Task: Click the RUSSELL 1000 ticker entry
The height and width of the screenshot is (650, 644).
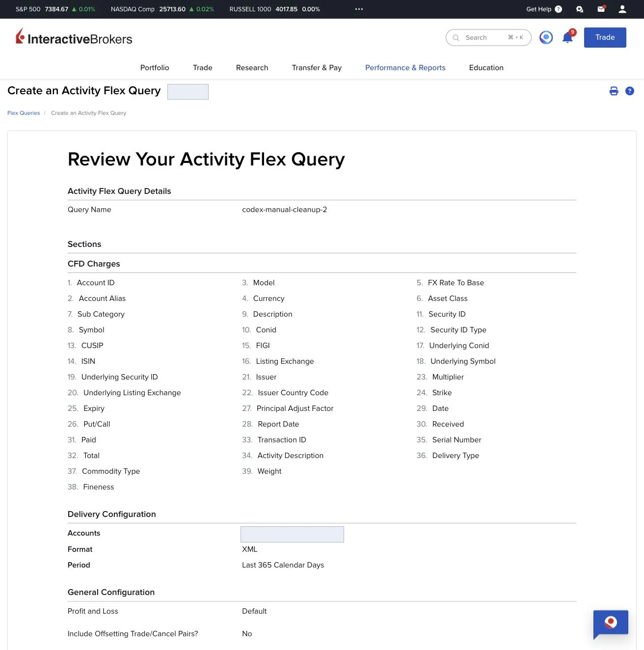Action: pyautogui.click(x=275, y=9)
